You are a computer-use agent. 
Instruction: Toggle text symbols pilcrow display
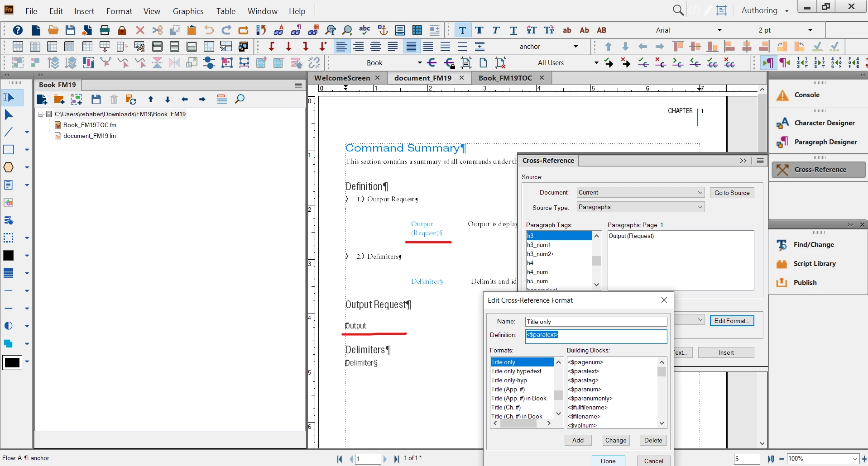(x=768, y=63)
